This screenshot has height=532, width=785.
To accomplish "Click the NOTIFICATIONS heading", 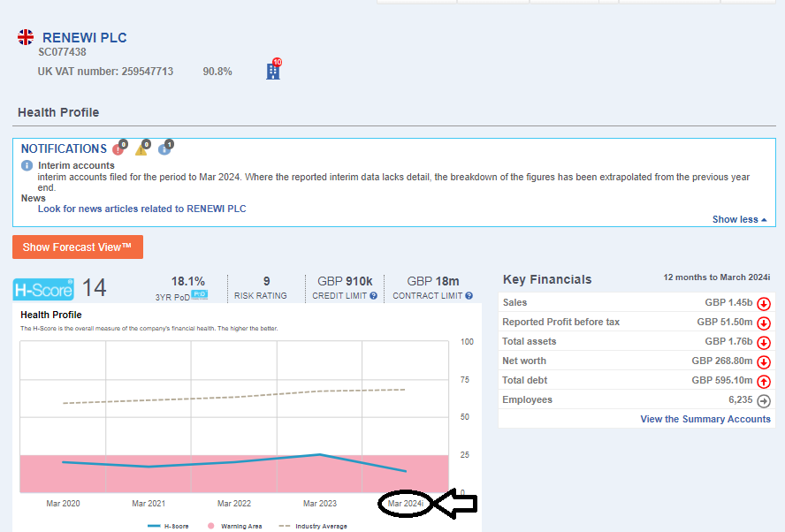I will (64, 148).
